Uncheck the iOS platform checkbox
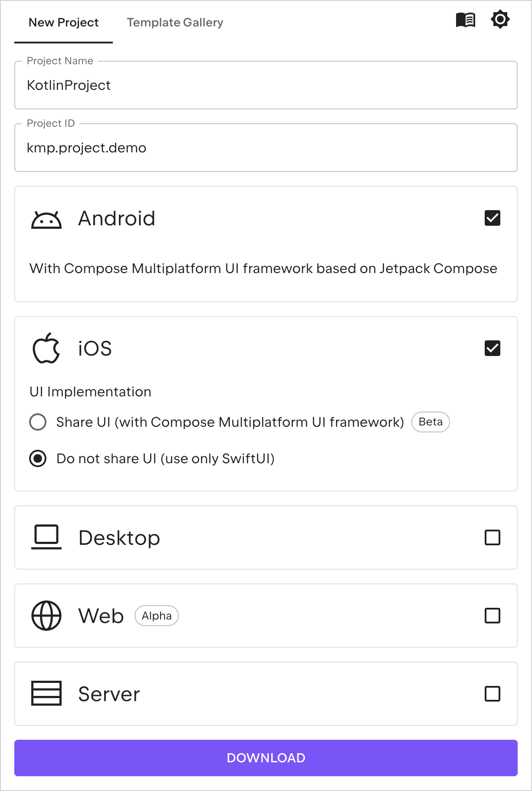 pyautogui.click(x=492, y=348)
